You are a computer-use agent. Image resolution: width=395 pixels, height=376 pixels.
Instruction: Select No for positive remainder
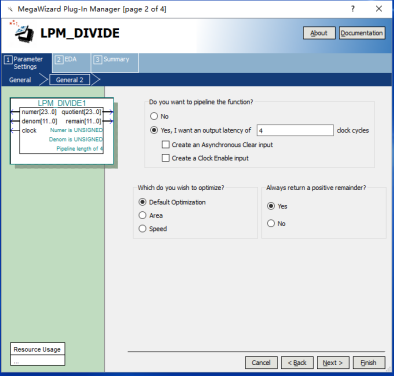(271, 223)
